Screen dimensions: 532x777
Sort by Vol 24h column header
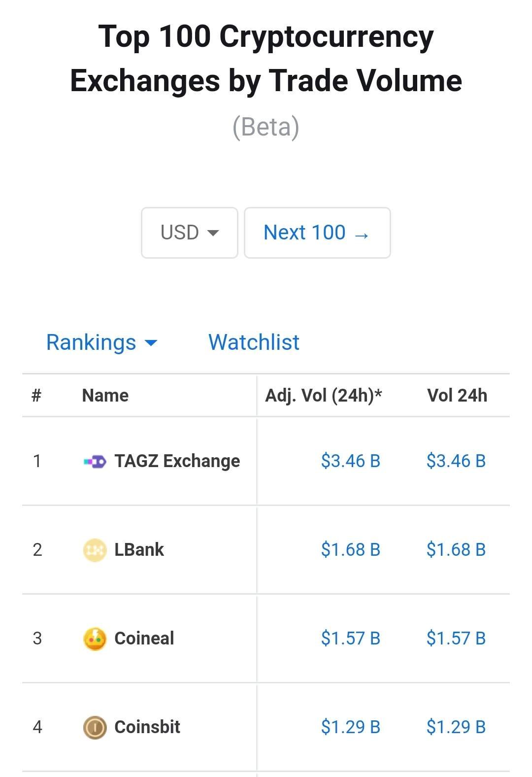457,396
